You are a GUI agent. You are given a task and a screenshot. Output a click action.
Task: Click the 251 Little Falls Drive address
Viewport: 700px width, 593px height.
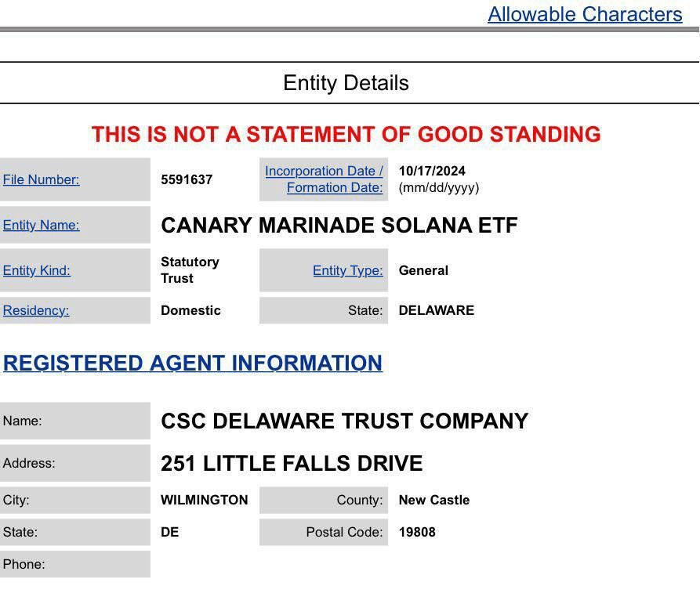pyautogui.click(x=292, y=464)
